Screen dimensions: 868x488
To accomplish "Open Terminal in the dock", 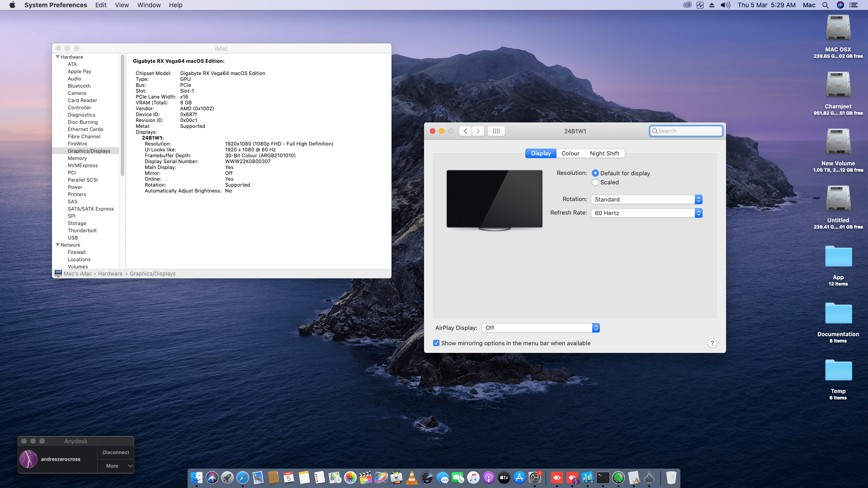I will tap(603, 478).
